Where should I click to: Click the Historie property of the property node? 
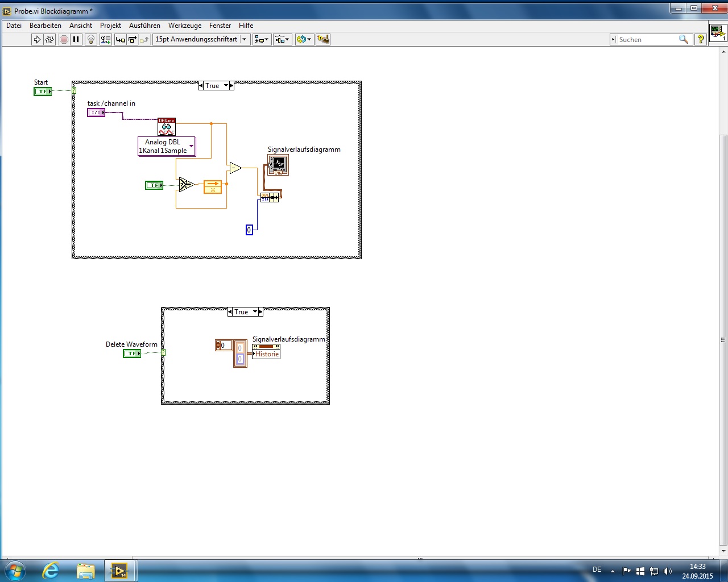point(267,354)
